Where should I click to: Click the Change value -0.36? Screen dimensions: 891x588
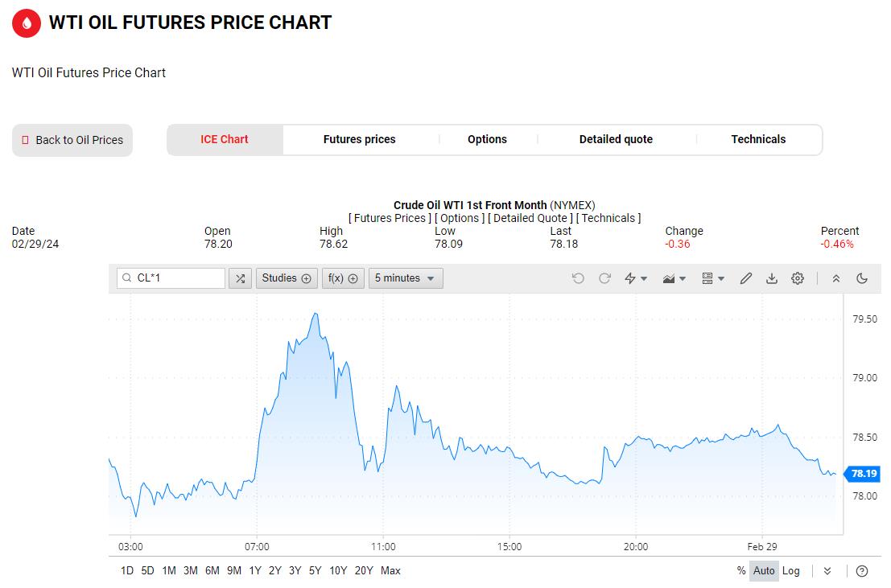pyautogui.click(x=678, y=245)
